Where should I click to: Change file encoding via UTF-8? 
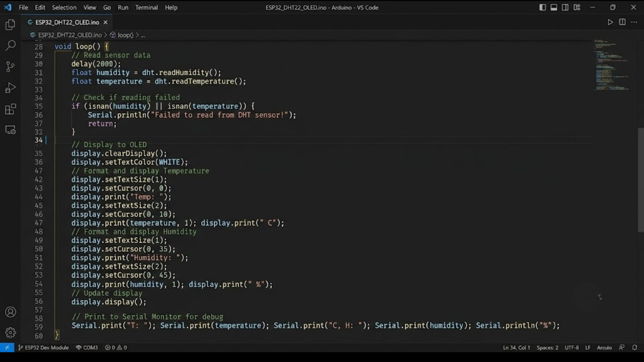pos(572,347)
